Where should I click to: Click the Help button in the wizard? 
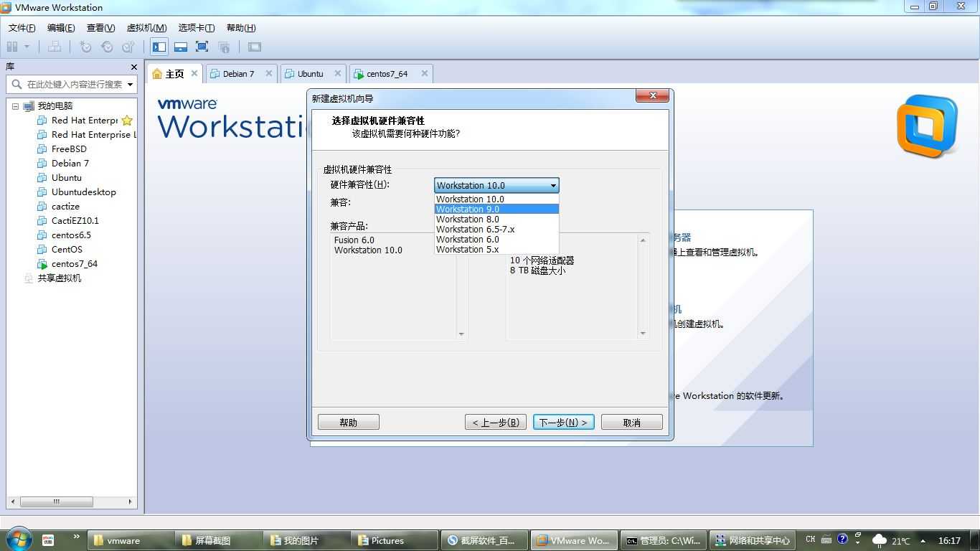click(349, 423)
